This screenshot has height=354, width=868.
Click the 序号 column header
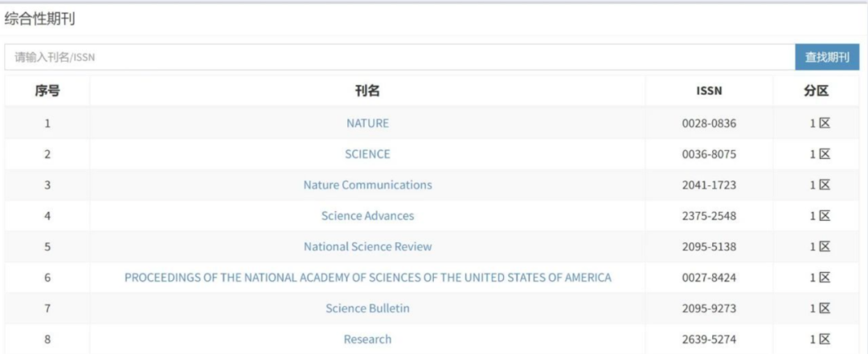47,92
